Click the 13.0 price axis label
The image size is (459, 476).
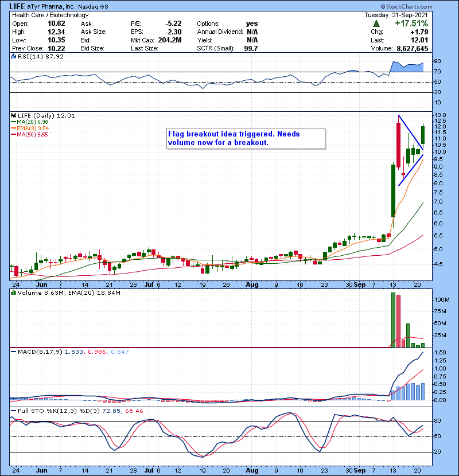coord(441,115)
